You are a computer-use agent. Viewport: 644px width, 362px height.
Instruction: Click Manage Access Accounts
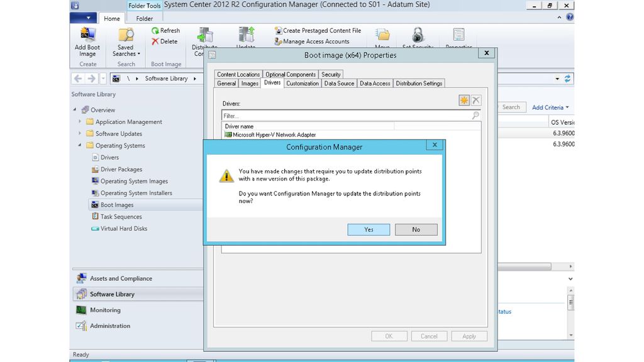pos(312,41)
